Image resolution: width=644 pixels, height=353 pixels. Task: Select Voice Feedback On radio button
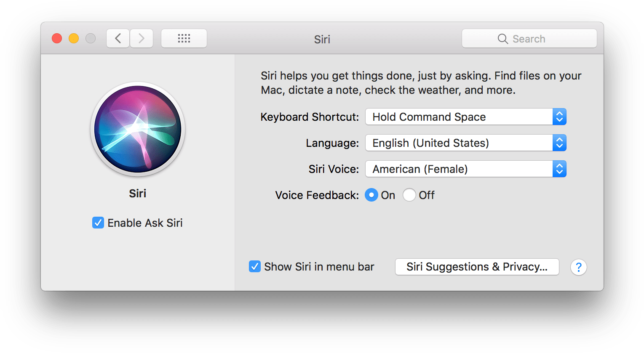point(371,195)
